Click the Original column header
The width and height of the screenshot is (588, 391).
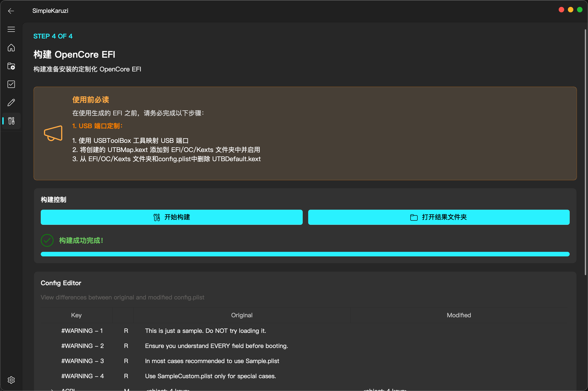click(242, 315)
